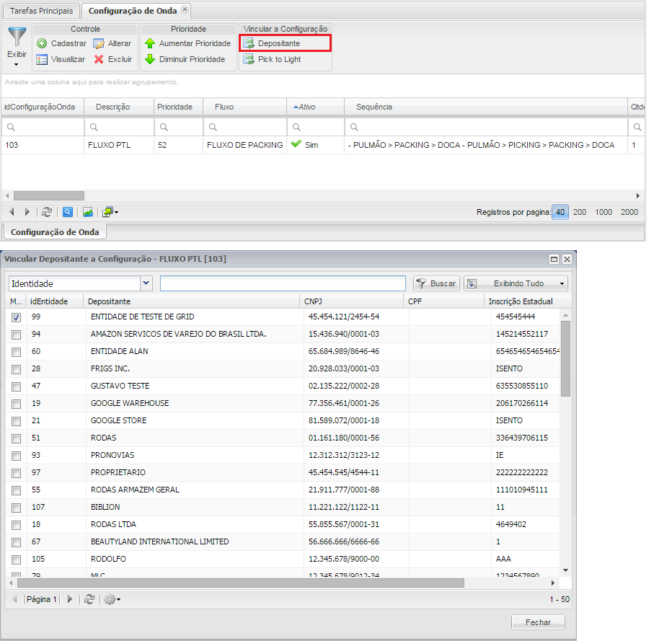Screen dimensions: 672x641
Task: Click Diminuir Prioridade green down arrow
Action: (150, 59)
